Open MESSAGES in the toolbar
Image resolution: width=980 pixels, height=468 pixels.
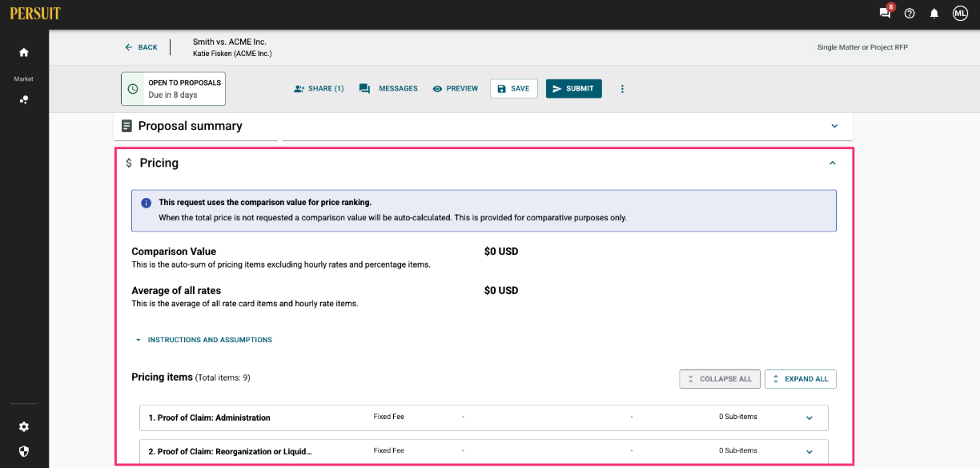point(388,89)
